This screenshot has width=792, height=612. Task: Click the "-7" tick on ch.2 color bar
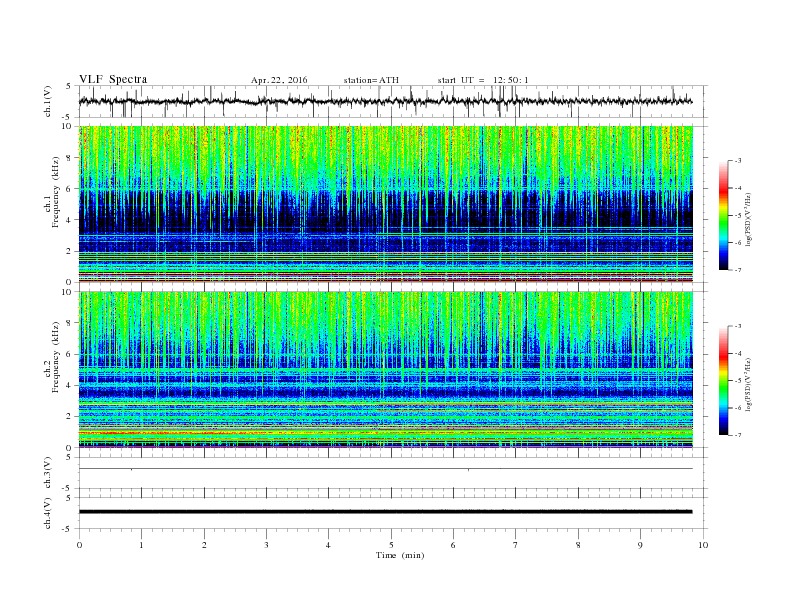pos(737,435)
